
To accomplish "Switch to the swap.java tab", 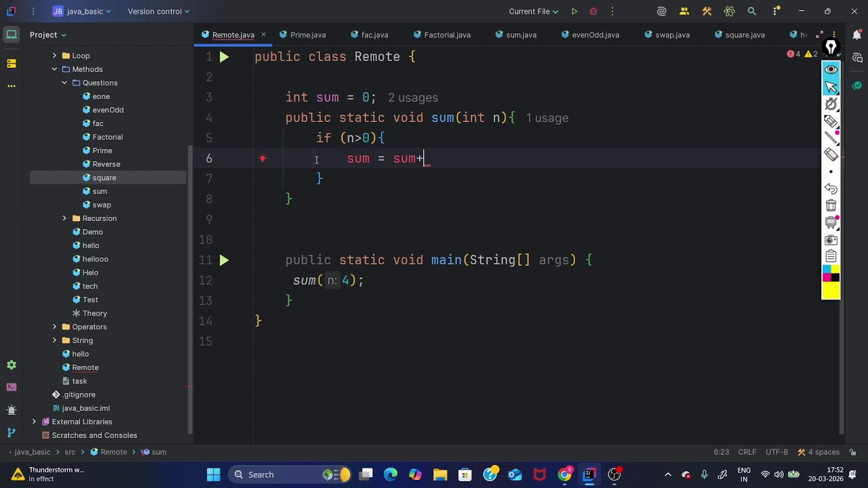I will 667,35.
